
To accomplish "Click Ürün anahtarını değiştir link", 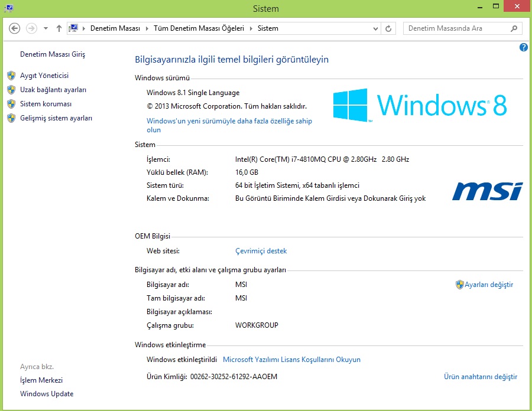I will pyautogui.click(x=481, y=377).
